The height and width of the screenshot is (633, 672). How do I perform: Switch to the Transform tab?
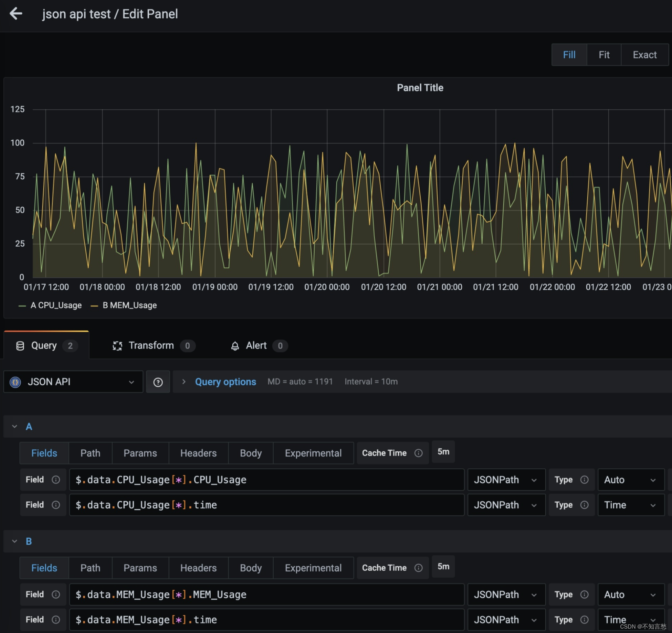click(x=154, y=346)
